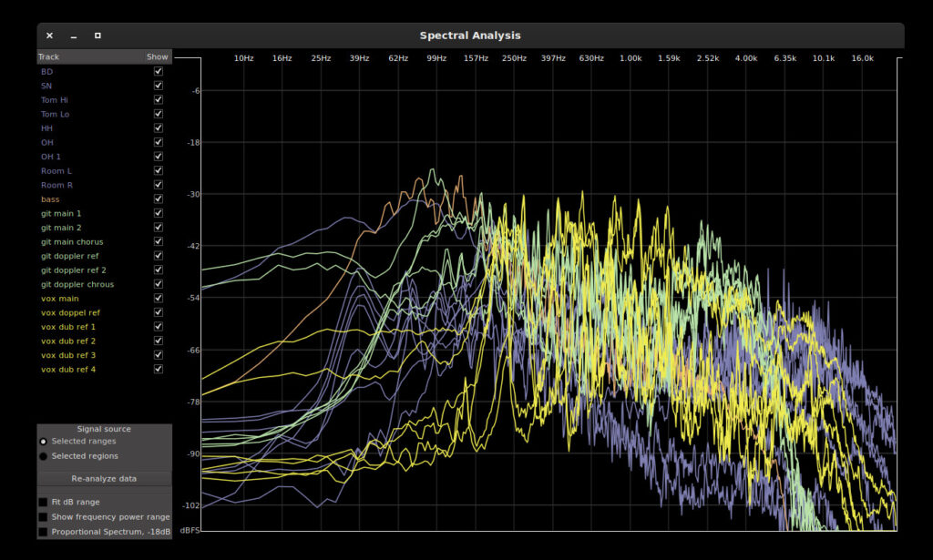Screen dimensions: 933x560
Task: Select the 'bass' track name
Action: [50, 199]
